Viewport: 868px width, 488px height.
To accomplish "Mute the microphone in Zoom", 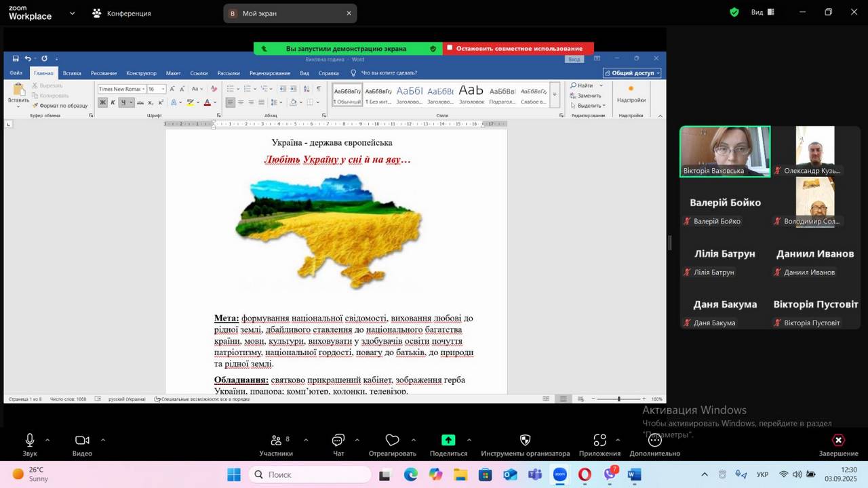I will pyautogui.click(x=30, y=441).
